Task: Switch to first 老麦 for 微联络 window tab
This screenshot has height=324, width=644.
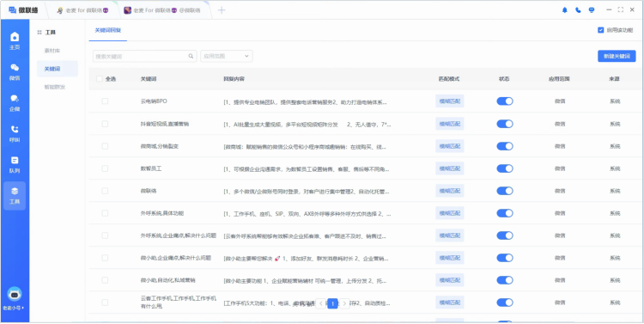Action: 82,10
